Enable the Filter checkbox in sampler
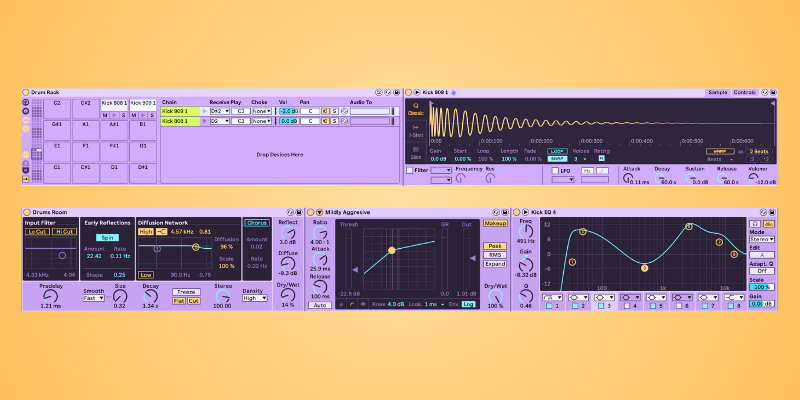 [x=409, y=170]
